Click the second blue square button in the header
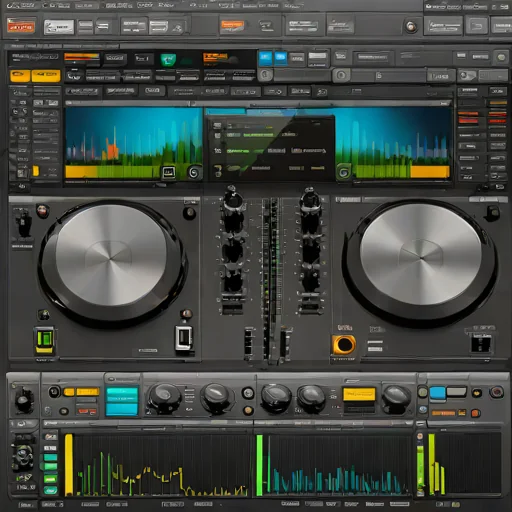 point(280,59)
